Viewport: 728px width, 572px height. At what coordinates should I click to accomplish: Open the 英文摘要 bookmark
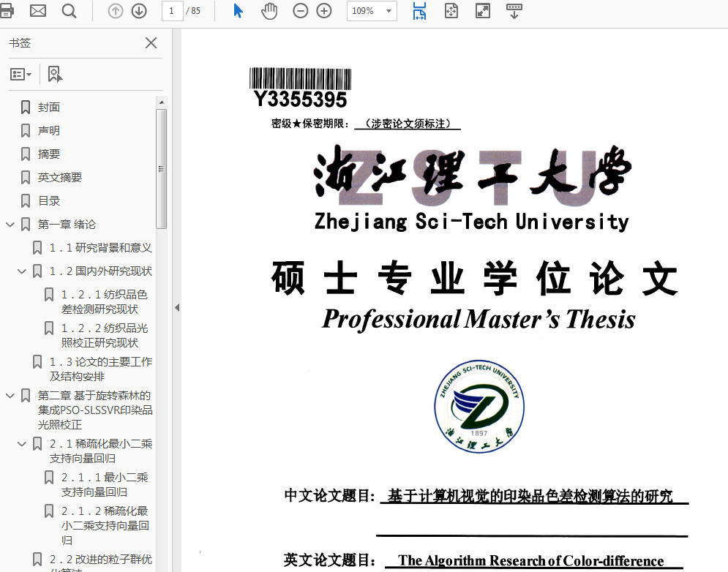tap(60, 177)
